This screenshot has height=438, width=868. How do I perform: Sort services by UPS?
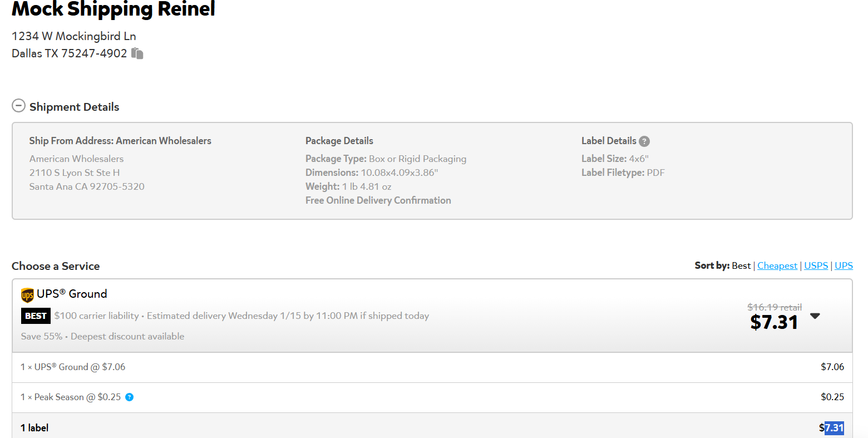(x=844, y=266)
